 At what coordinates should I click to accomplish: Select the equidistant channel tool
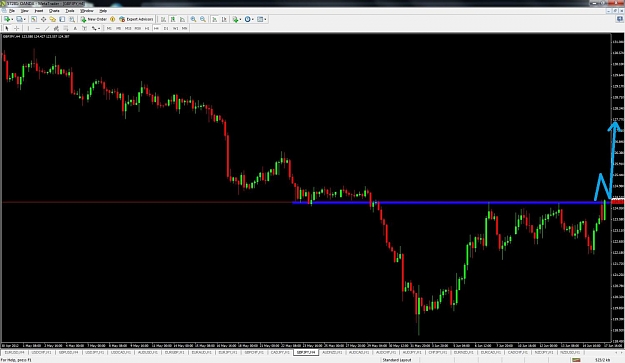point(56,28)
